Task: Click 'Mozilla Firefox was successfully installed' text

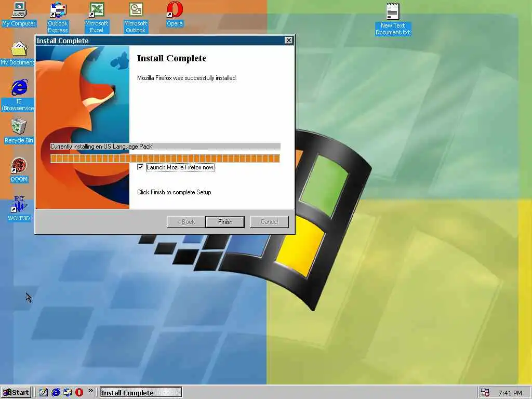Action: click(187, 78)
